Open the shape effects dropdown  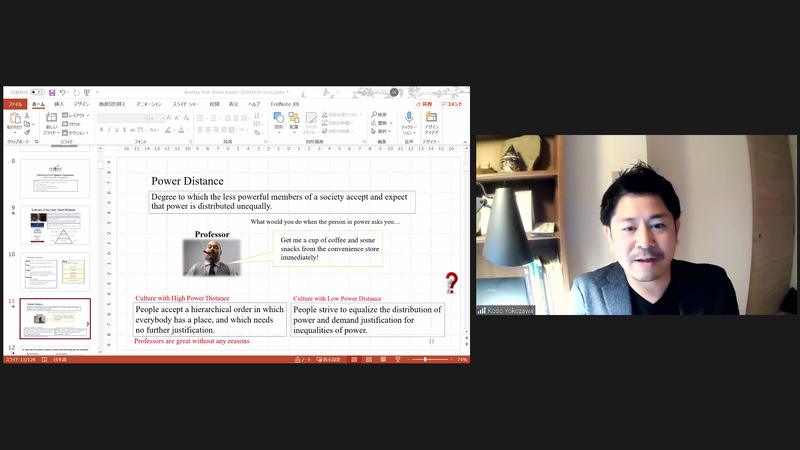[338, 131]
